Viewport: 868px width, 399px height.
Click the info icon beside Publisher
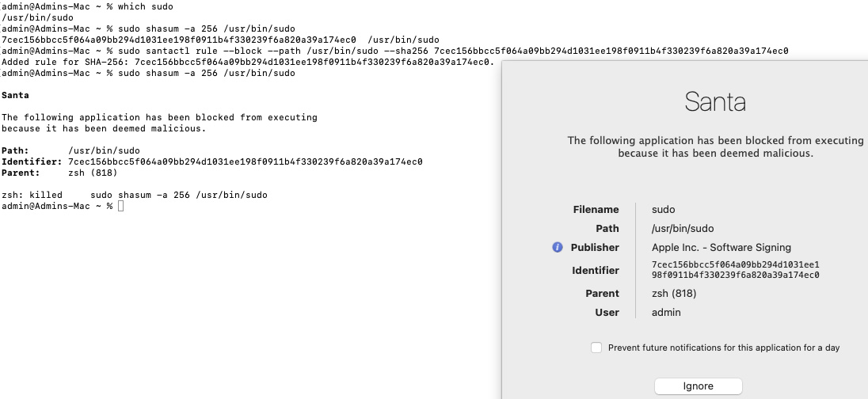558,248
